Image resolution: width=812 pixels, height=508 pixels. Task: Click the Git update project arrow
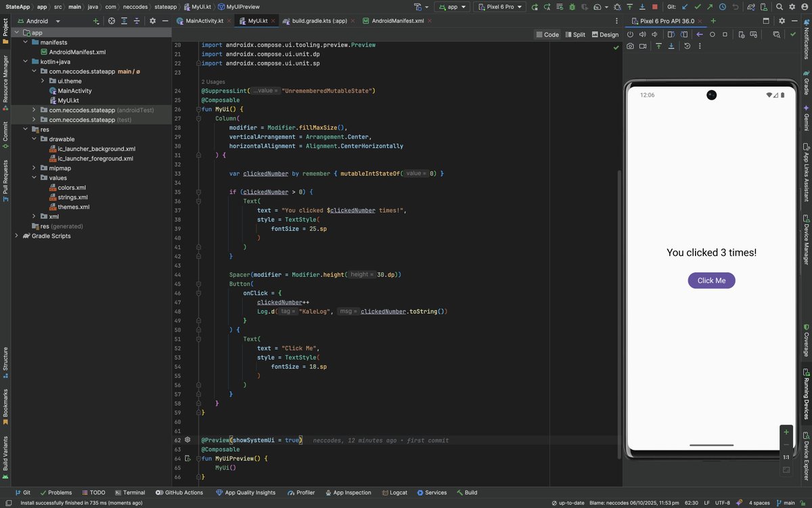[685, 7]
